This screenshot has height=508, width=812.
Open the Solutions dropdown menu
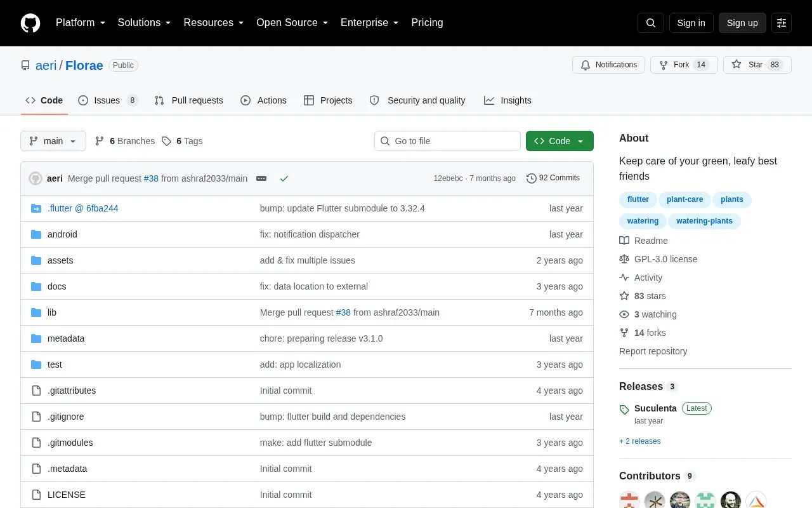coord(145,23)
